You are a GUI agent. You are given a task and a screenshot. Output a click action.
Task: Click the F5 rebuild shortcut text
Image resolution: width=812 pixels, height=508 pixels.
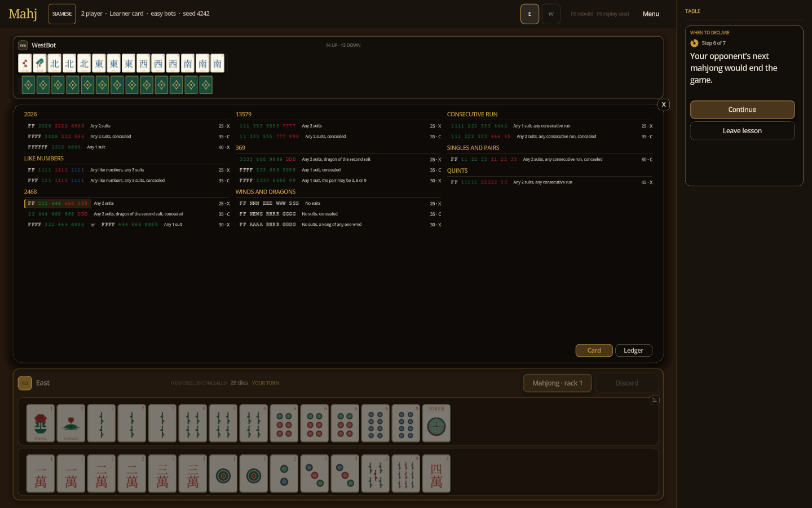tap(582, 14)
